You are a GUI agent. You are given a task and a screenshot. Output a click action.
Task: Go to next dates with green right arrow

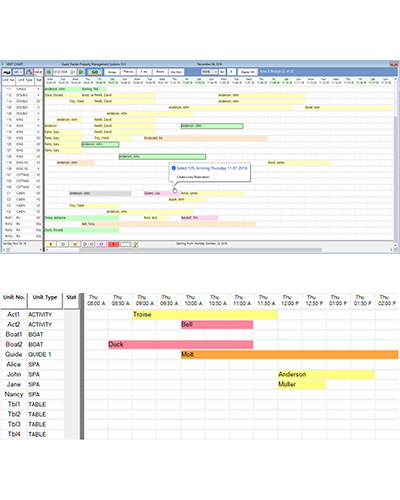(x=81, y=72)
